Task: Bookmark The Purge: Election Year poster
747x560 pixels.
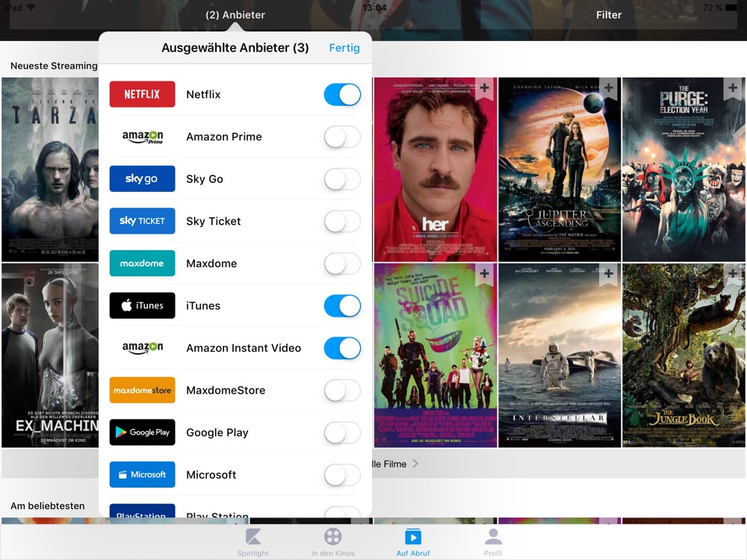Action: pos(733,89)
